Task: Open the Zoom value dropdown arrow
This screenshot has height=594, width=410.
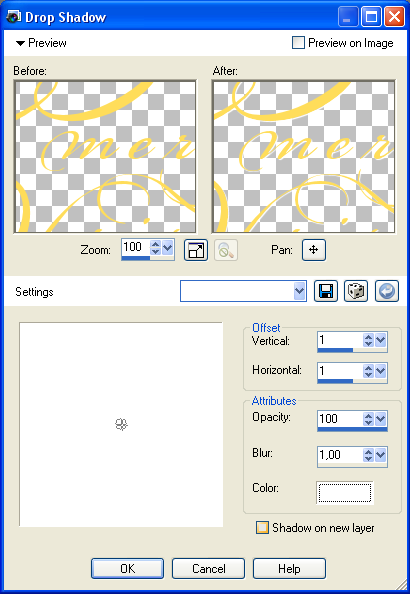Action: 168,249
